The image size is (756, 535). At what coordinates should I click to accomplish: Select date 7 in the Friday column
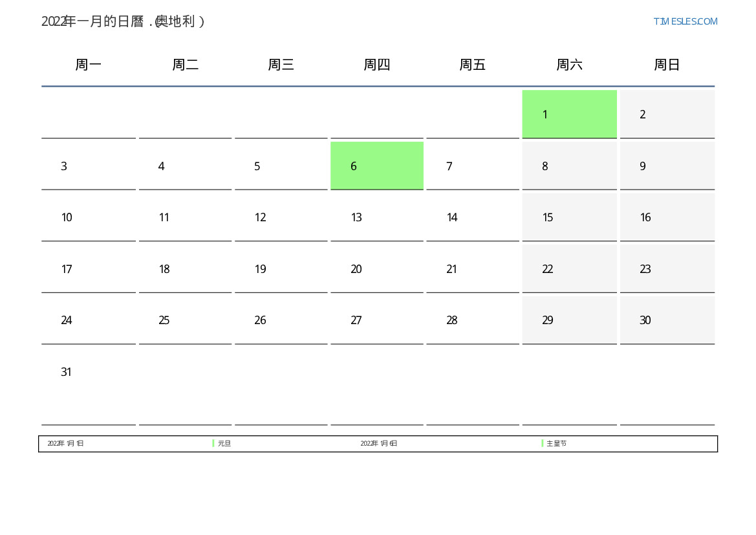click(449, 166)
